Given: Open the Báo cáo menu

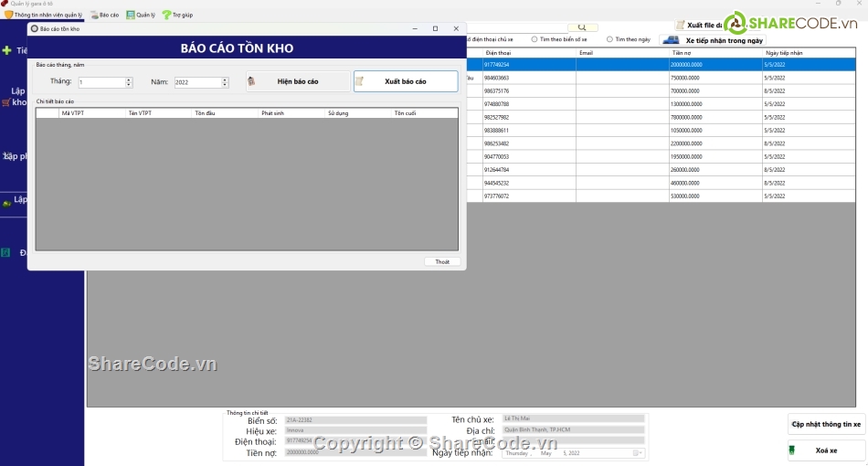Looking at the screenshot, I should pos(104,15).
